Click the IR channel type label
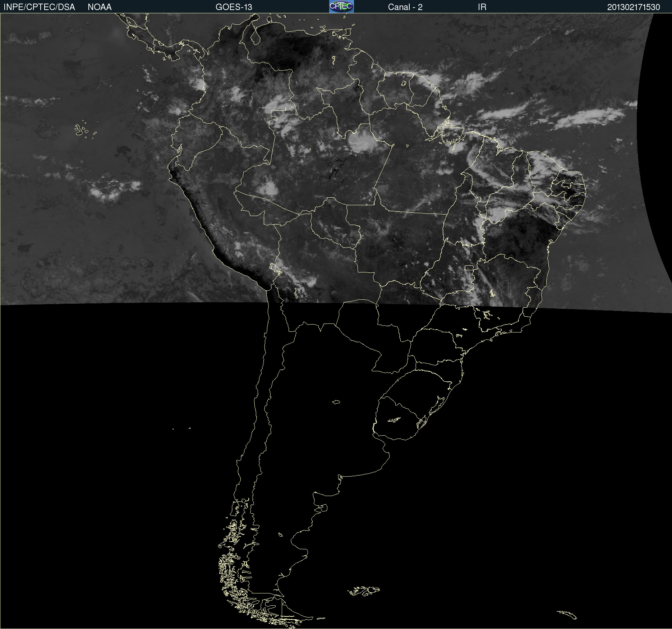The width and height of the screenshot is (672, 629). click(x=482, y=7)
